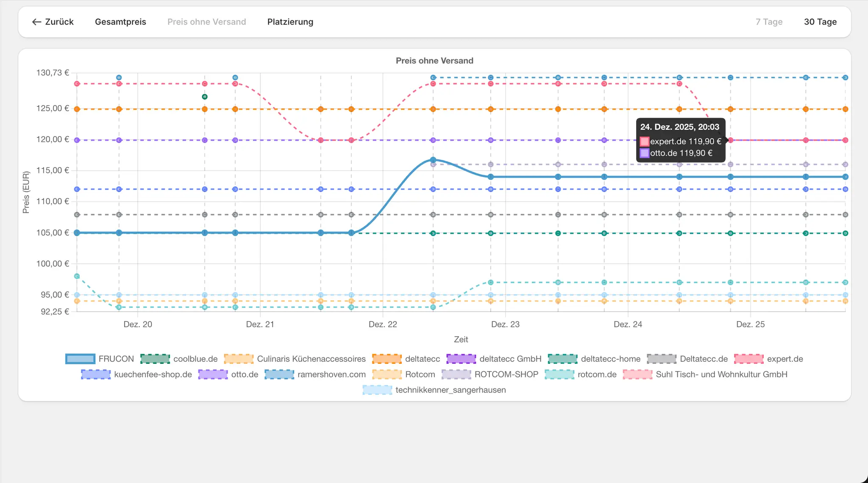Toggle Deltatecc.de legend entry
868x483 pixels.
click(687, 359)
